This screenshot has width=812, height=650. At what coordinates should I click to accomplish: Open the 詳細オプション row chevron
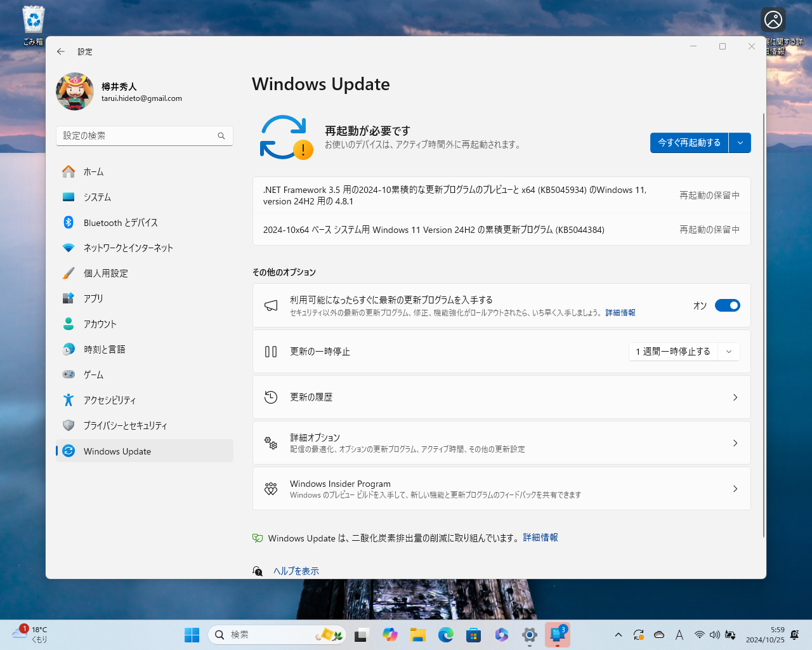tap(735, 443)
